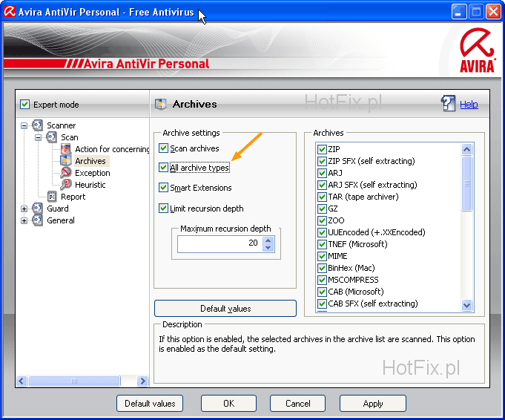This screenshot has height=420, width=505.
Task: Click Default values button under Archive settings
Action: coord(225,308)
